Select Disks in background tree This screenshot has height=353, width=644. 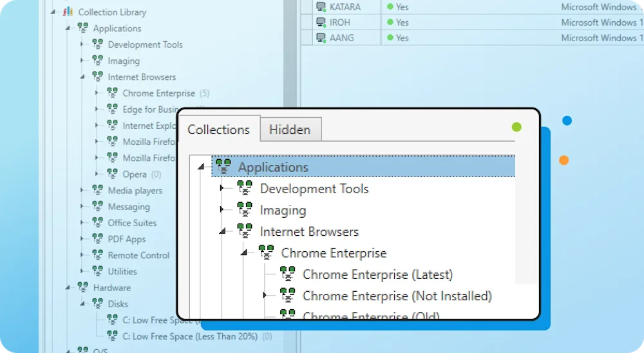[x=118, y=304]
